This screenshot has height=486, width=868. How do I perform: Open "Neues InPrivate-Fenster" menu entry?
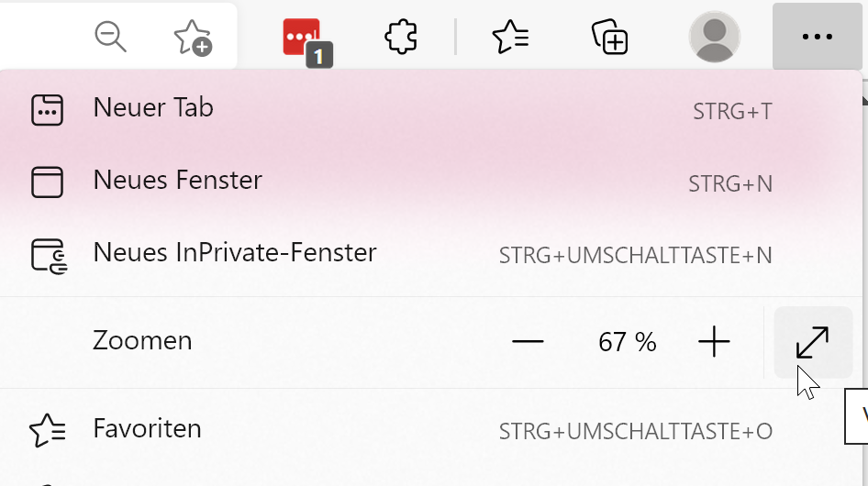tap(235, 253)
